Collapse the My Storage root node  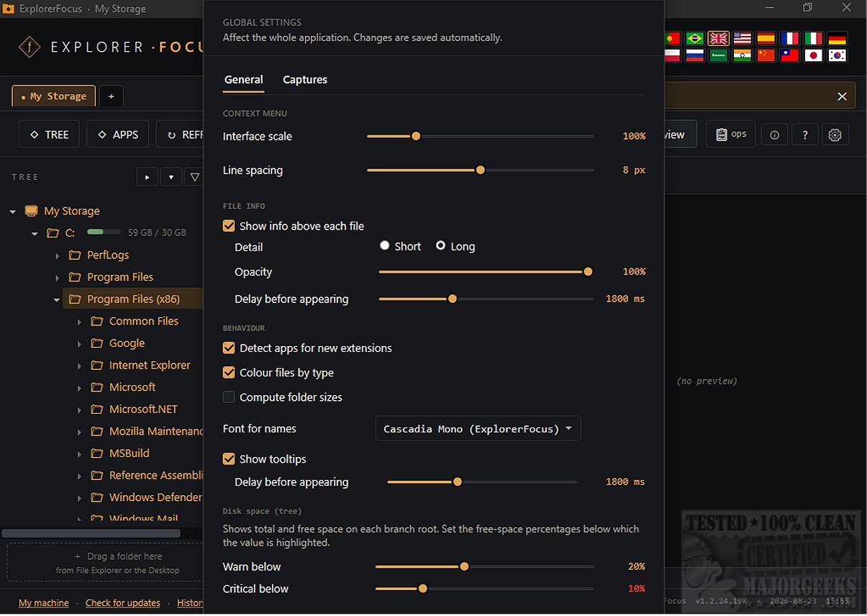(13, 212)
